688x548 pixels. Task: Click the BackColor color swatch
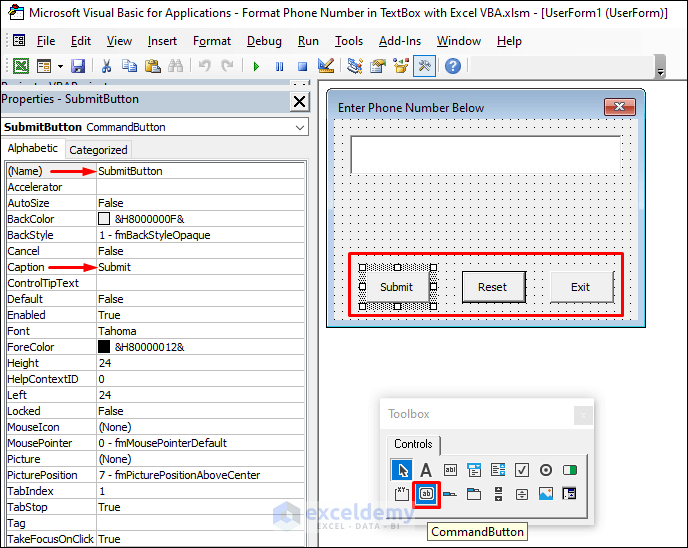click(x=104, y=218)
